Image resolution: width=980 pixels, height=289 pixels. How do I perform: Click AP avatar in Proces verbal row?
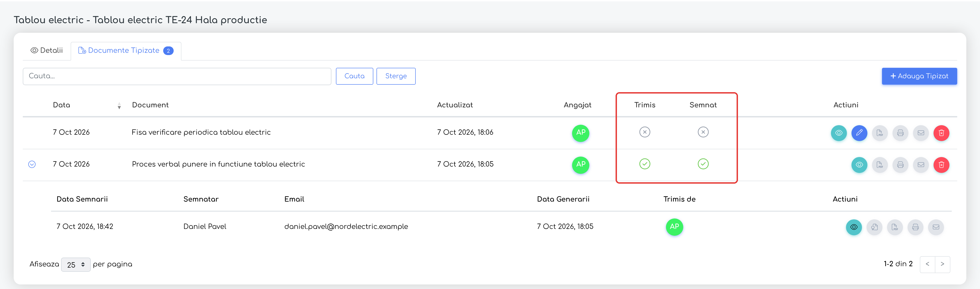coord(580,165)
